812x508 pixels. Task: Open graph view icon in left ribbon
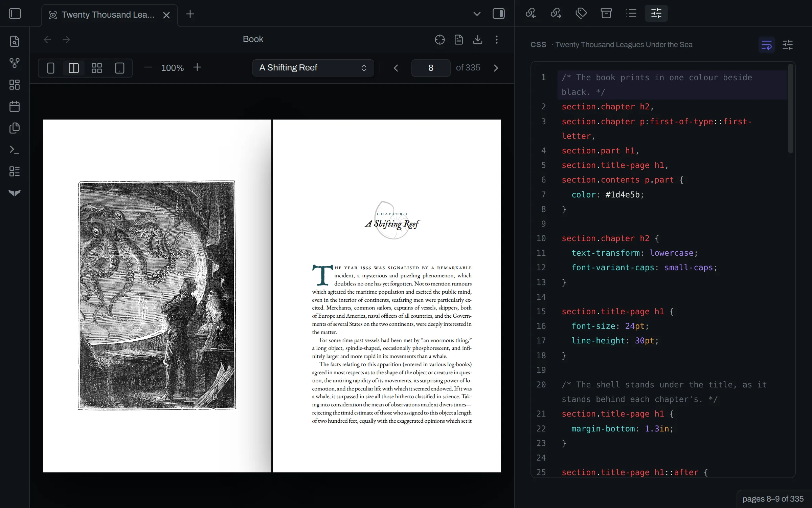coord(15,63)
